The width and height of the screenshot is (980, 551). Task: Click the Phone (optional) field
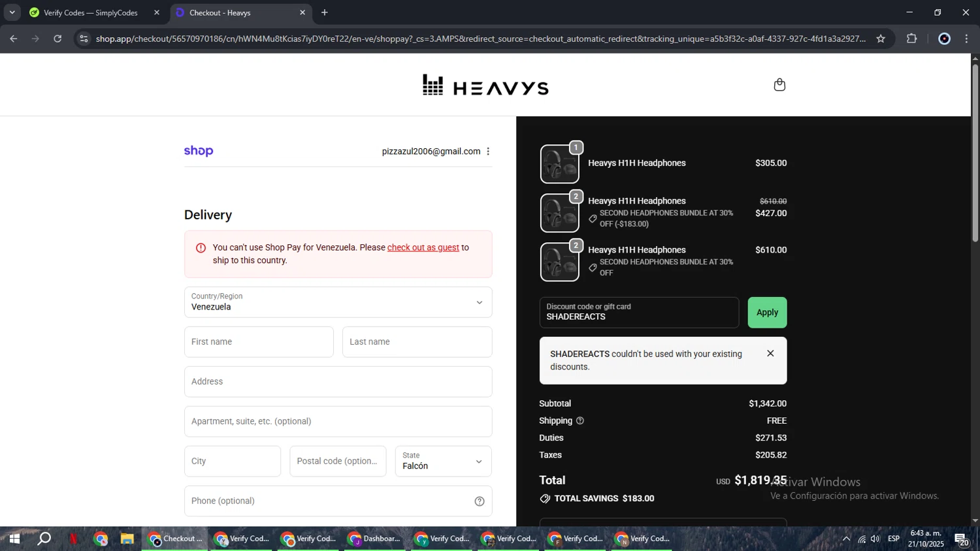pos(338,501)
